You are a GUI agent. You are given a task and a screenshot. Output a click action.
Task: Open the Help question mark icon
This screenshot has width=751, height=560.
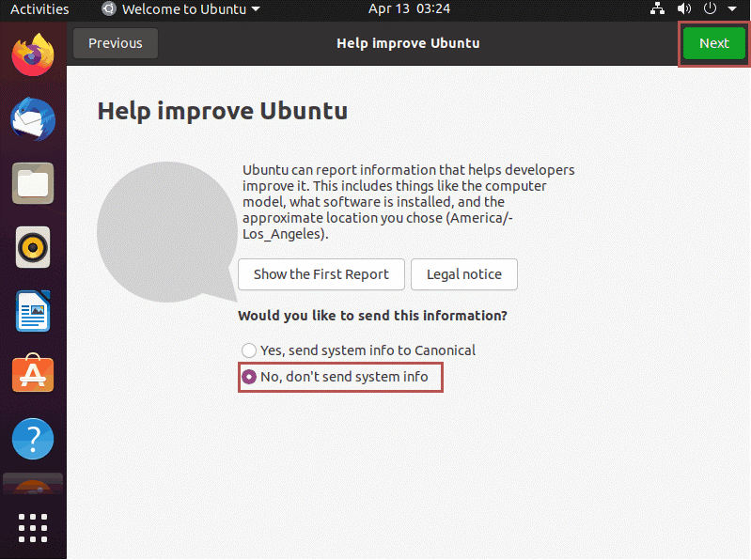tap(33, 439)
